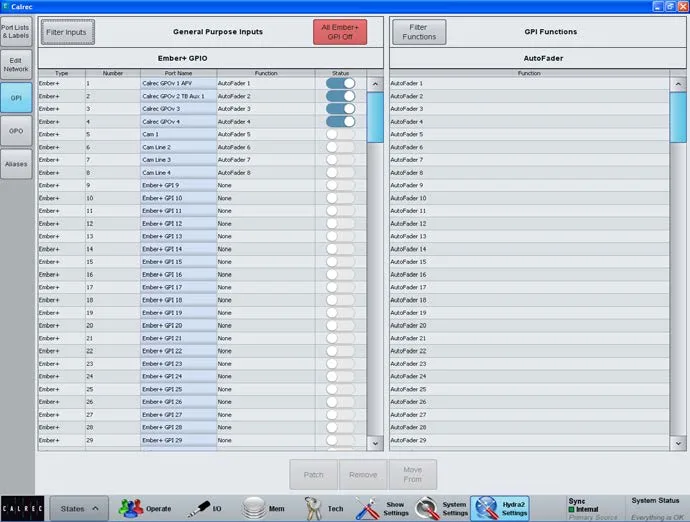This screenshot has height=522, width=690.
Task: Click the Remove button
Action: tap(363, 474)
